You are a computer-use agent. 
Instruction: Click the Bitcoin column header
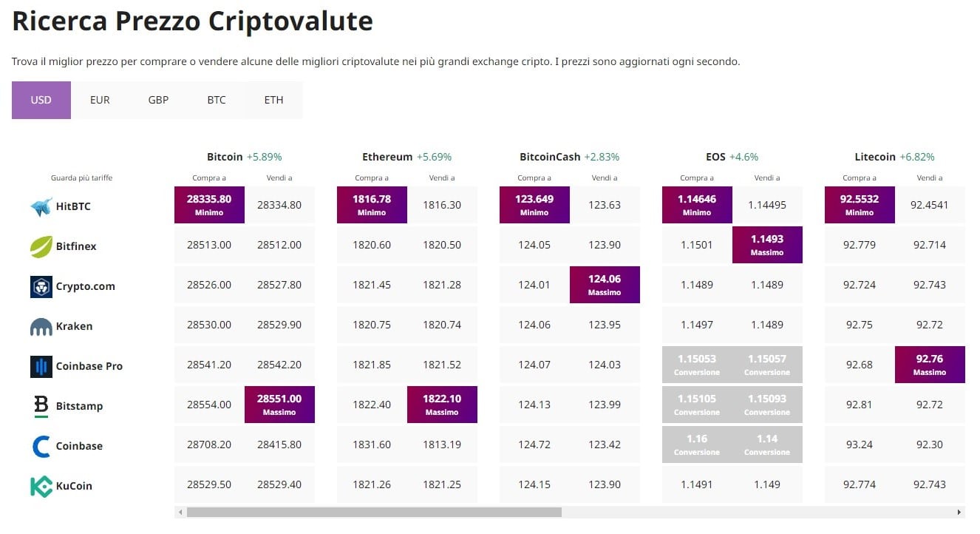pos(225,157)
